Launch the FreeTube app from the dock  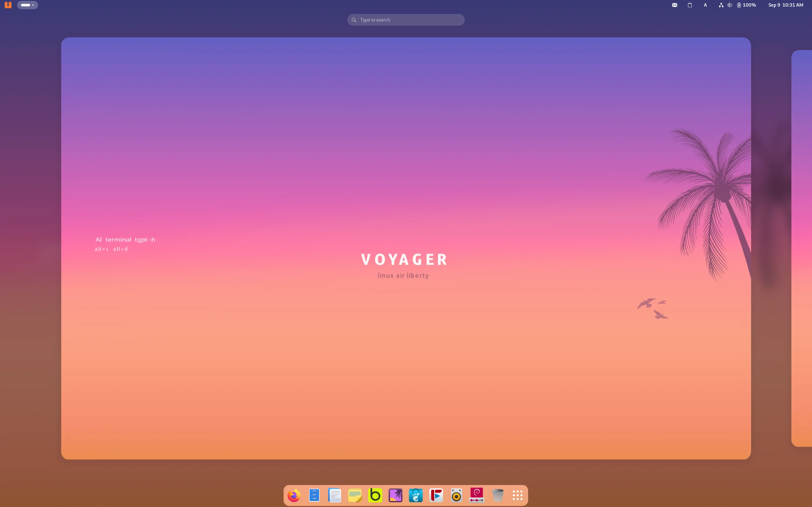coord(436,495)
